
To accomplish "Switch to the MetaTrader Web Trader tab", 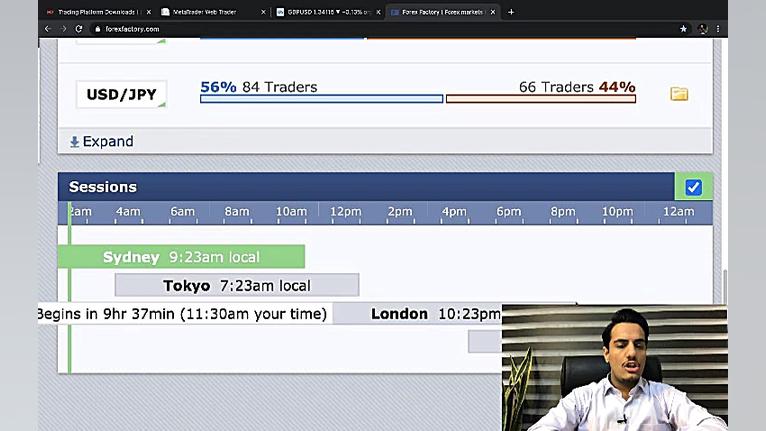I will 213,12.
